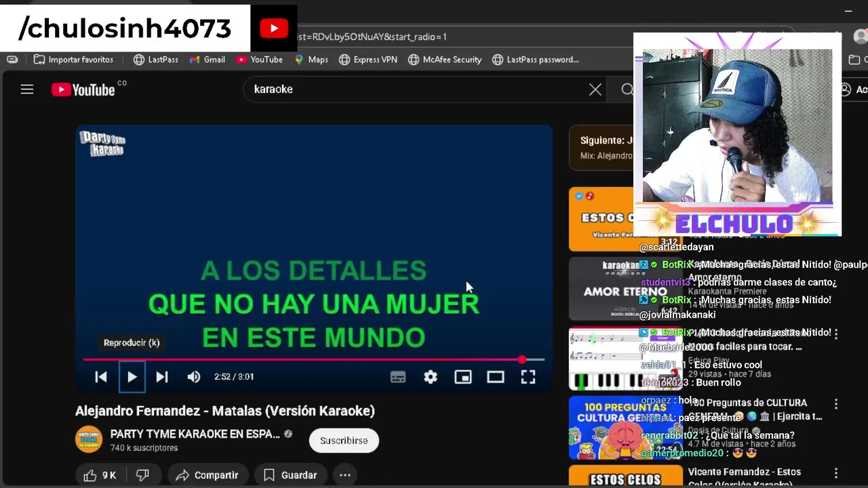This screenshot has width=868, height=488.
Task: Open options for Vicente Fernandez Estos Celos
Action: pyautogui.click(x=835, y=473)
